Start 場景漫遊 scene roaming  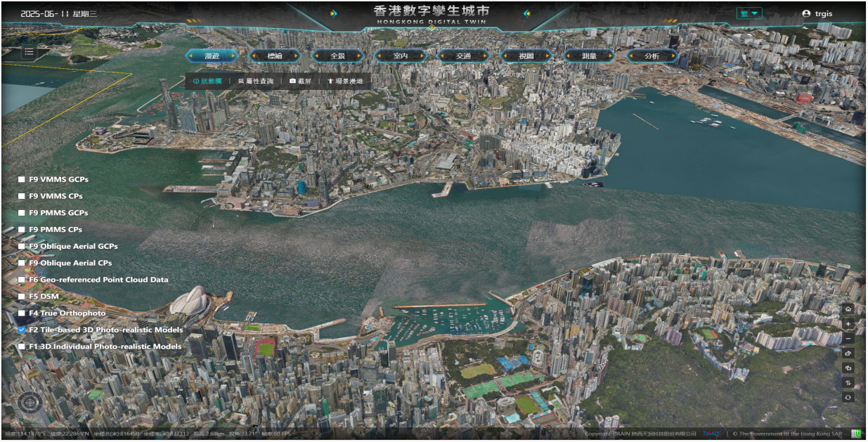345,82
